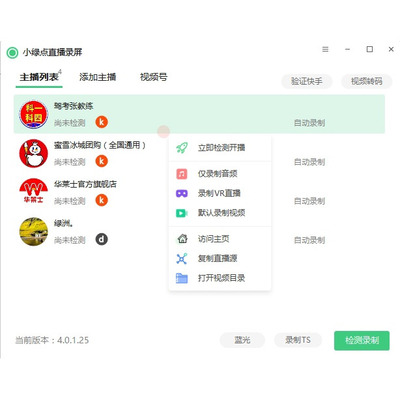The height and width of the screenshot is (400, 400).
Task: Click the streamer name 驾考张教练
Action: click(73, 106)
